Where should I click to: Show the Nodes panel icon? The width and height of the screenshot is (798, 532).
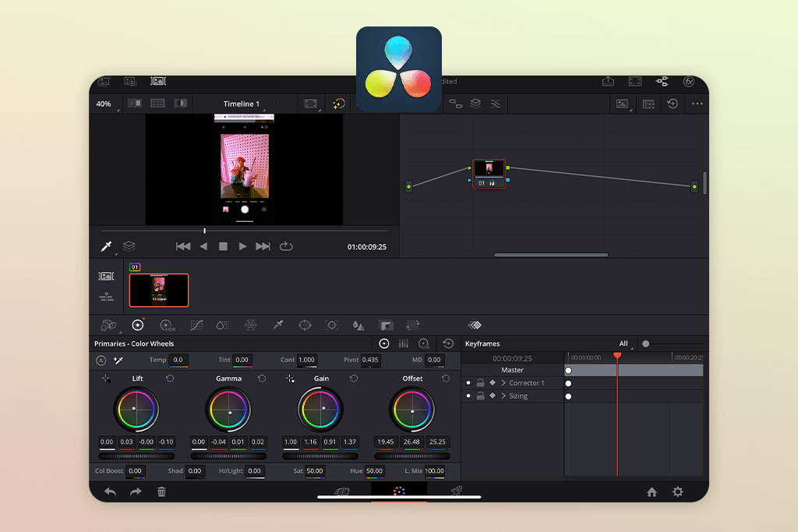(662, 81)
